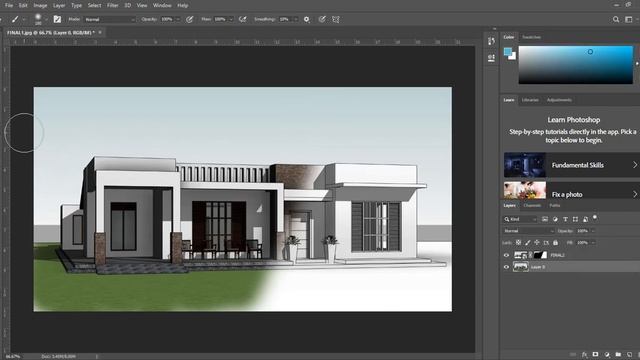Open the layer filter Kind dropdown
Image resolution: width=640 pixels, height=360 pixels.
pyautogui.click(x=520, y=219)
